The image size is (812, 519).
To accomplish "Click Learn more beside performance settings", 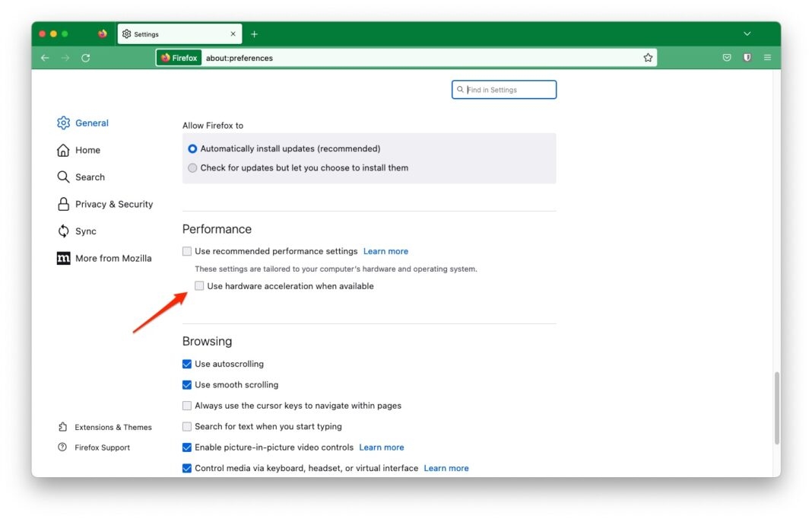I will pos(385,251).
